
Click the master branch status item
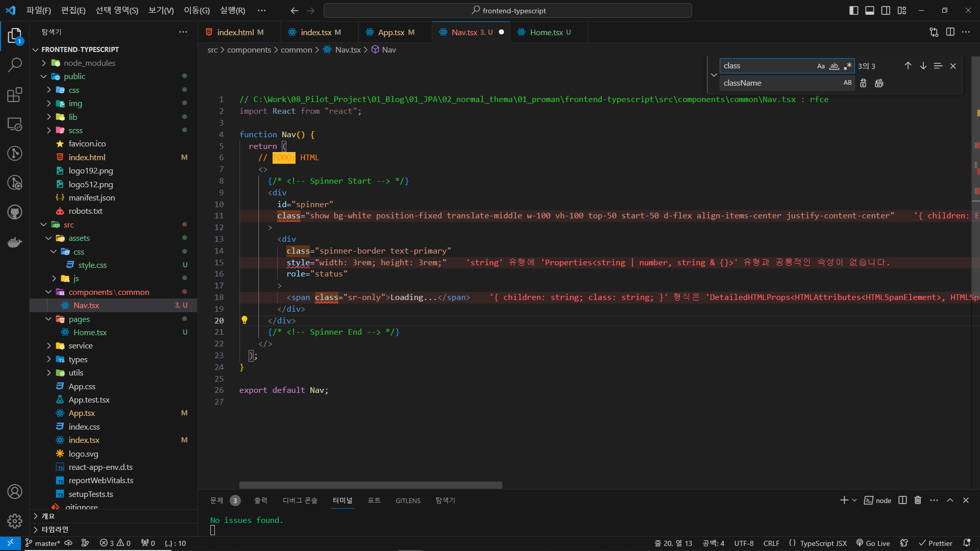click(43, 543)
